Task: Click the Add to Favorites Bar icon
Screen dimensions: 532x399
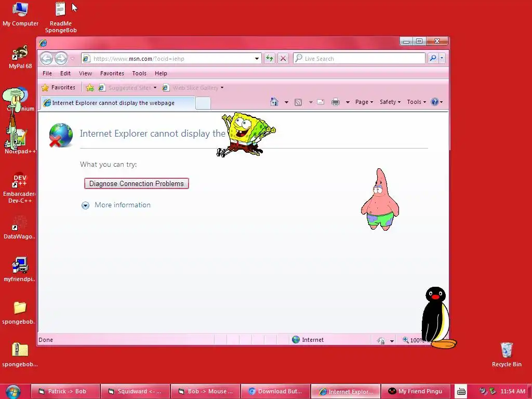Action: (90, 88)
